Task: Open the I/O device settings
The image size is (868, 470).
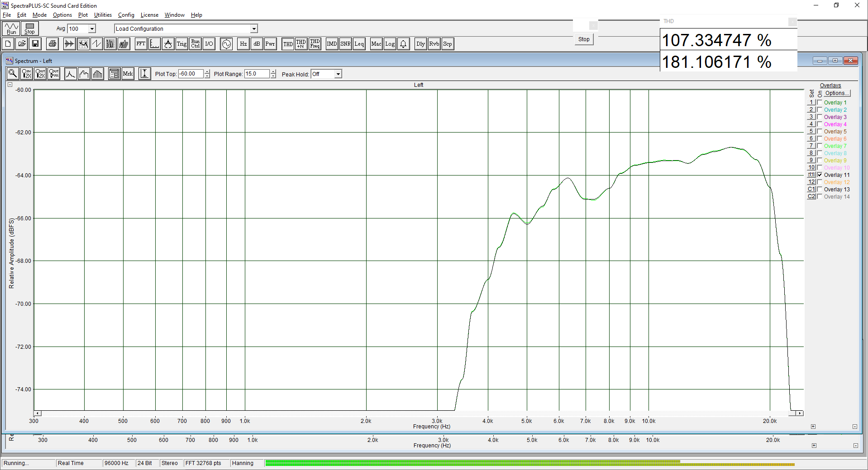Action: pos(209,44)
